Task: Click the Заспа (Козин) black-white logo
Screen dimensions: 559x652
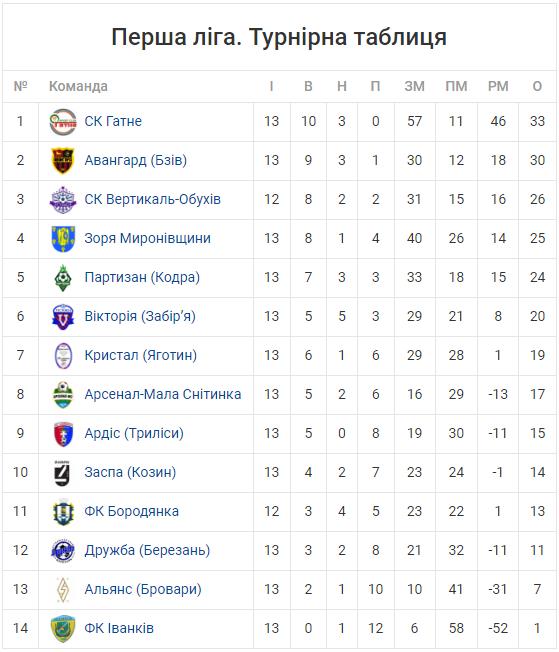Action: tap(63, 473)
